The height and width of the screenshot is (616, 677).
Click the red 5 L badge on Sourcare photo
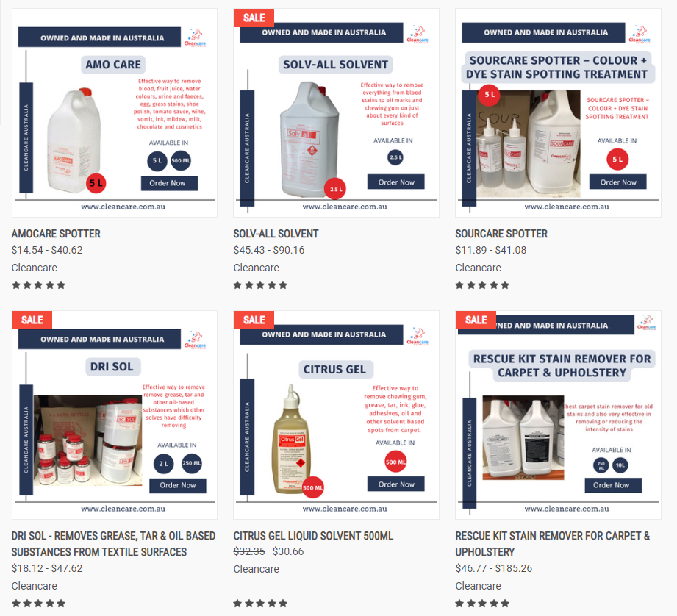tap(489, 95)
